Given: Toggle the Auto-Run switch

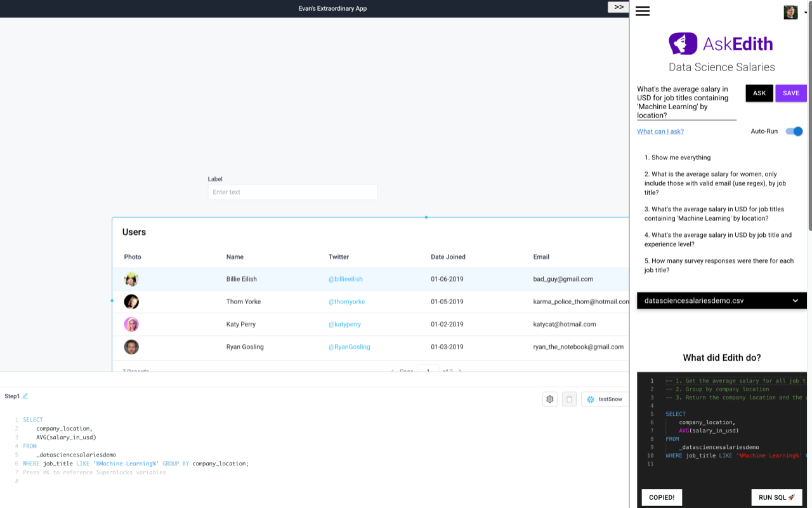Looking at the screenshot, I should (x=794, y=131).
